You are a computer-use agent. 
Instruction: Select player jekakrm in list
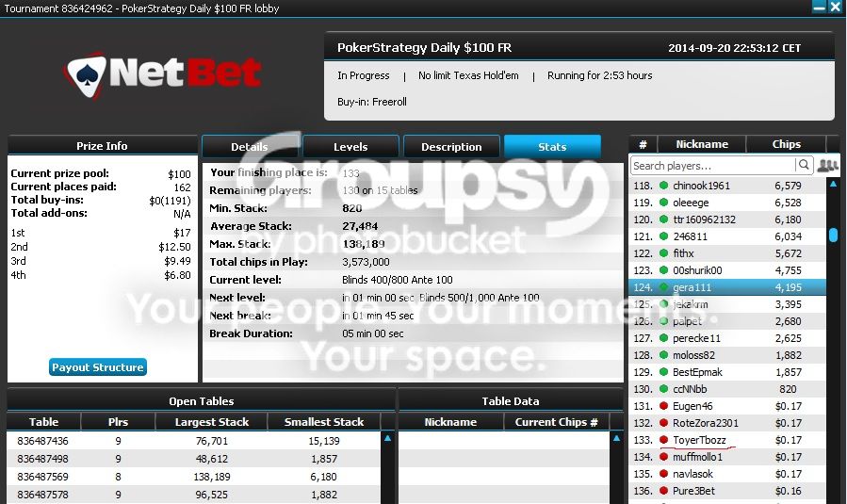coord(727,304)
